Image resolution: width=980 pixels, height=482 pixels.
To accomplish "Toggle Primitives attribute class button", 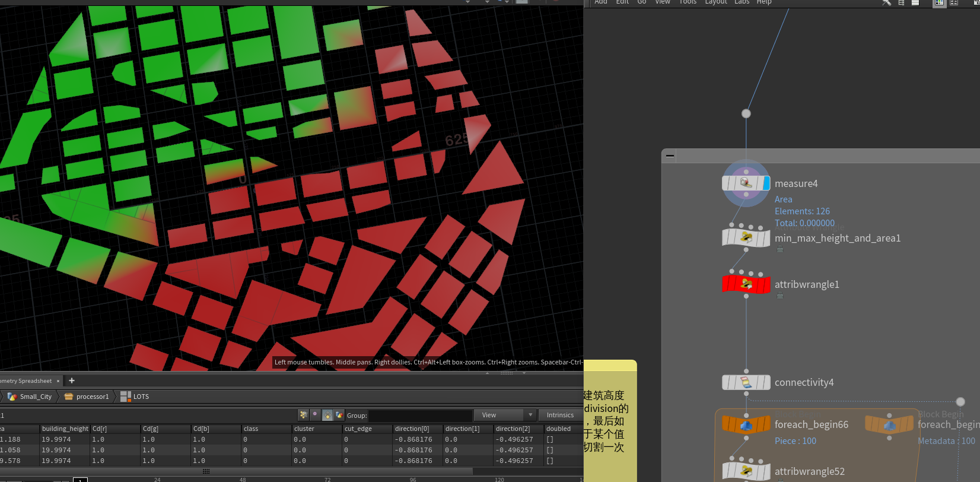I will (327, 415).
